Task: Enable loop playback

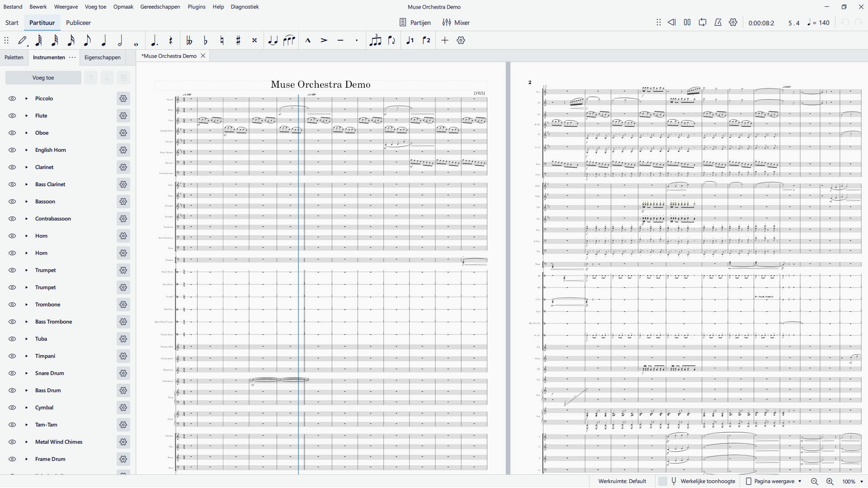Action: pyautogui.click(x=703, y=23)
